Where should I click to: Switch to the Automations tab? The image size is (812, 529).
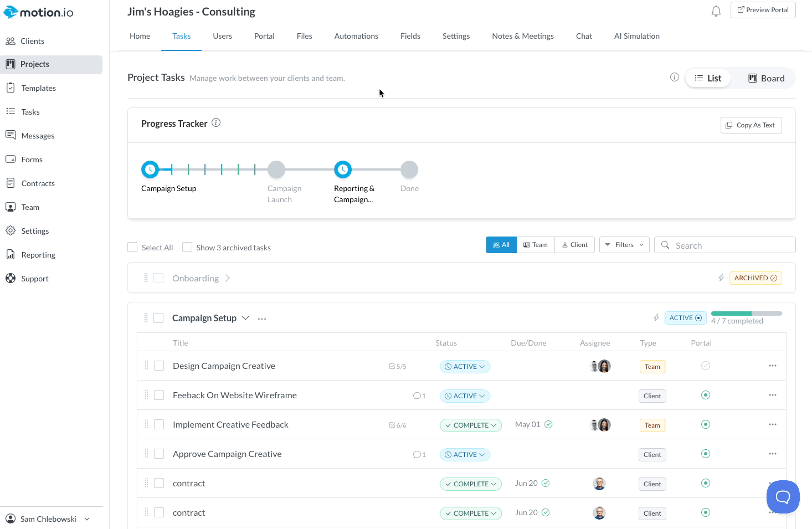pos(356,36)
